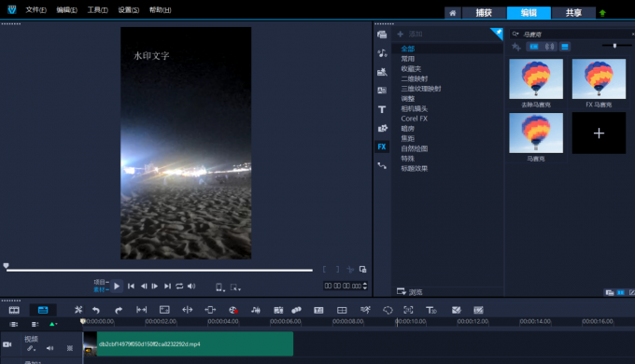The image size is (635, 364).
Task: Open the Title (T) library panel
Action: (x=382, y=109)
